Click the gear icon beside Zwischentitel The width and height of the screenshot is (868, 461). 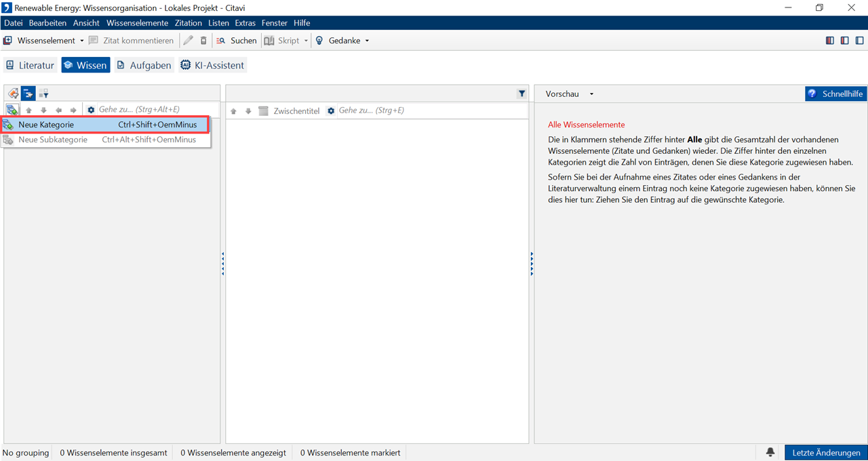[331, 111]
